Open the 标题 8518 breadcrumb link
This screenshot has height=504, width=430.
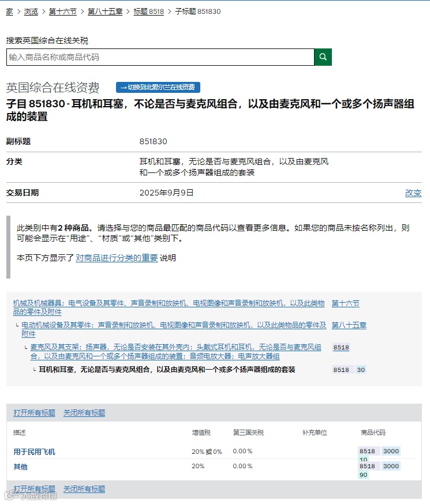pyautogui.click(x=148, y=12)
